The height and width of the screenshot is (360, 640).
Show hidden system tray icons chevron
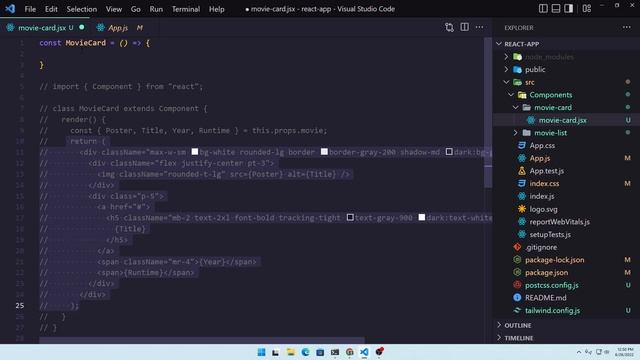579,352
